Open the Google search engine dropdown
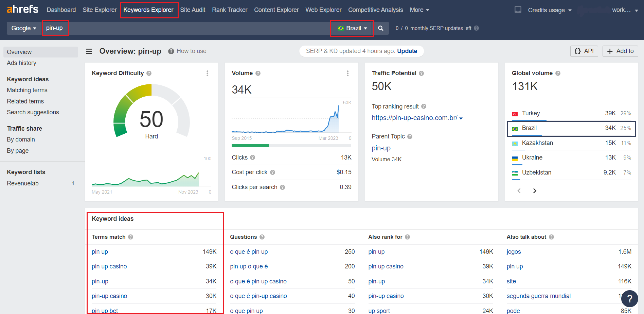 coord(23,28)
